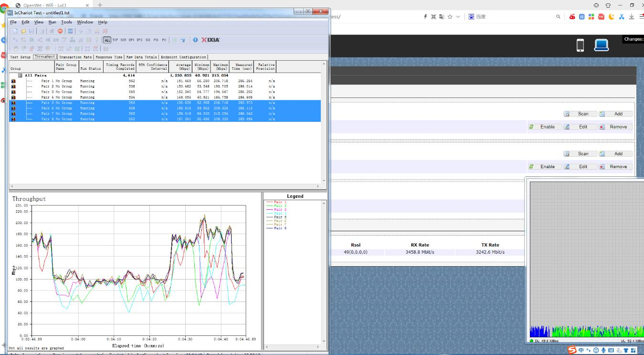
Task: Toggle the EP1 filter button
Action: 131,40
